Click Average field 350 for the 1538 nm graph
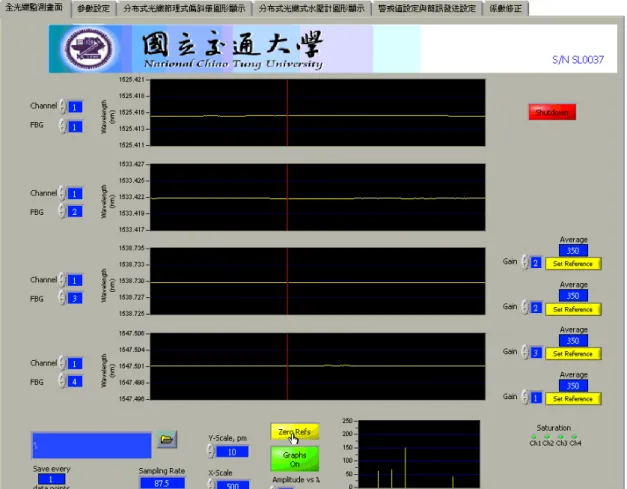The width and height of the screenshot is (627, 489). 573,341
